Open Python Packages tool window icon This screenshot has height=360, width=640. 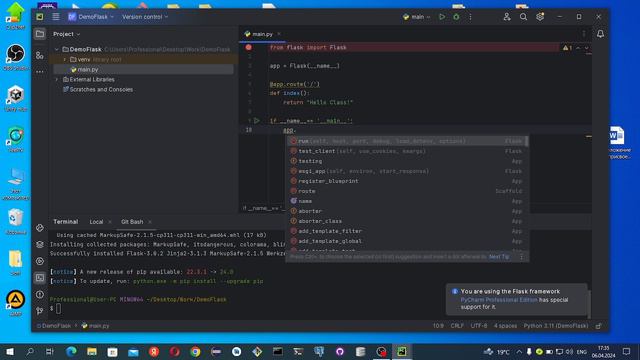pos(40,228)
